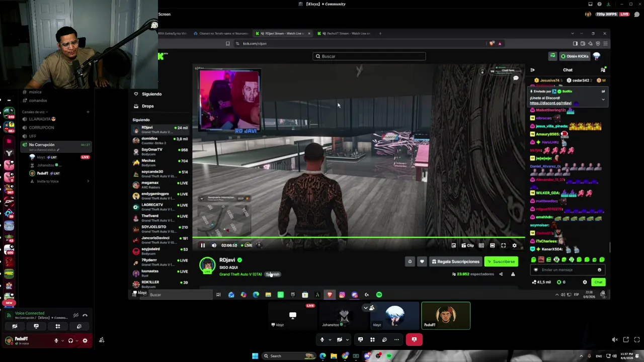Deafen headphones in Discord user panel
The image size is (644, 362).
pyautogui.click(x=70, y=341)
